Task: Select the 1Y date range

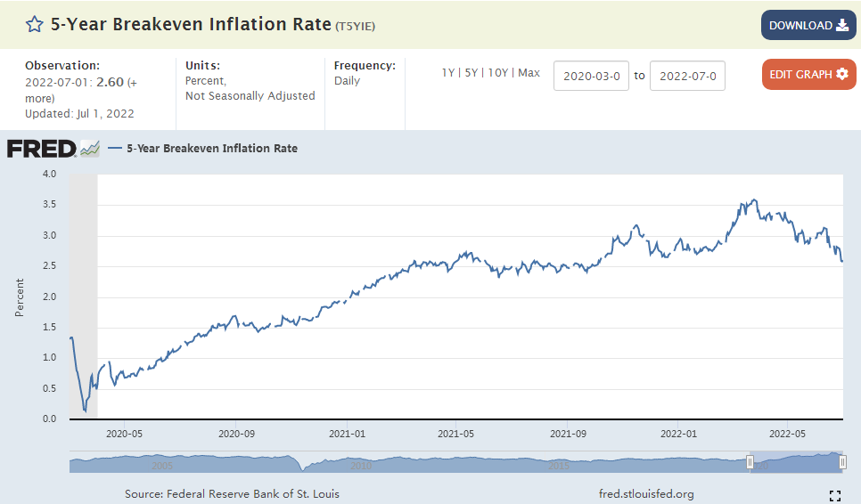Action: coord(448,73)
